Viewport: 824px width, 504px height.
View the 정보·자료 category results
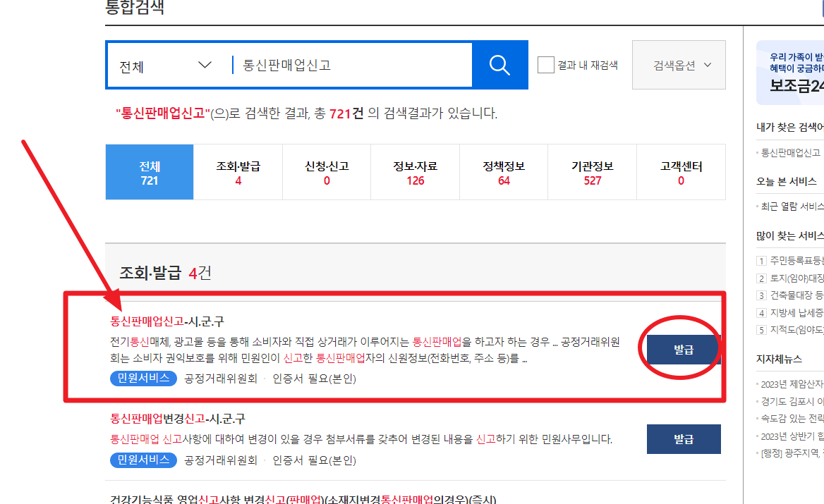tap(415, 171)
